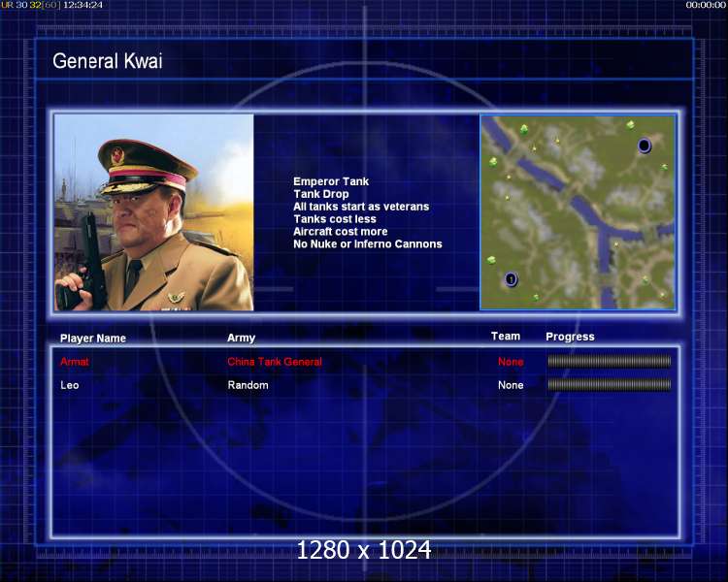Click the 12:34:24 clock readout
The height and width of the screenshot is (582, 728).
(83, 5)
